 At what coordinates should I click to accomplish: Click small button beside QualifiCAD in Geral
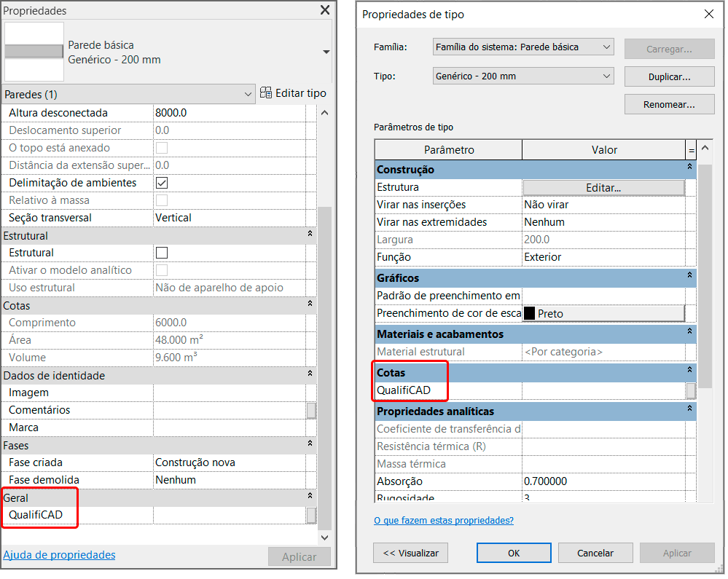[x=311, y=515]
